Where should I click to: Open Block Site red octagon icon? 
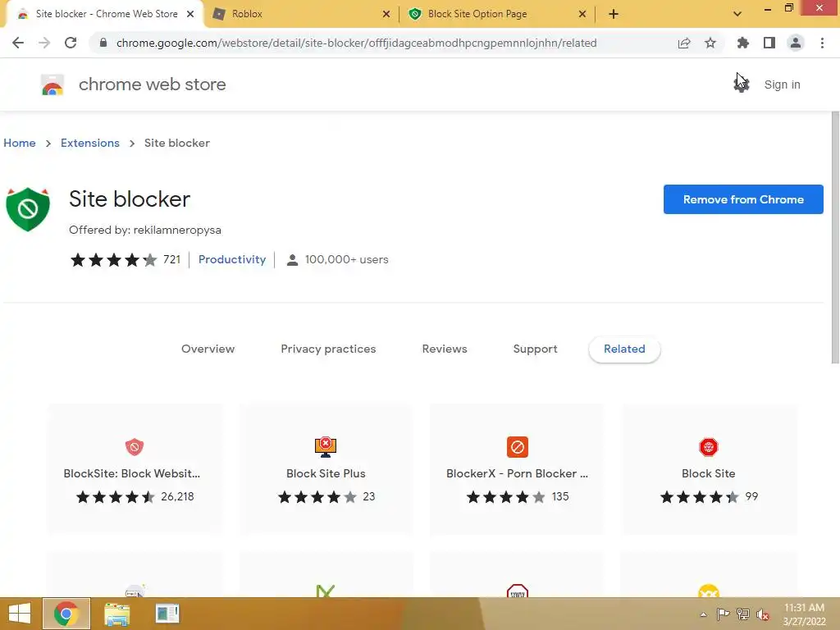tap(709, 447)
